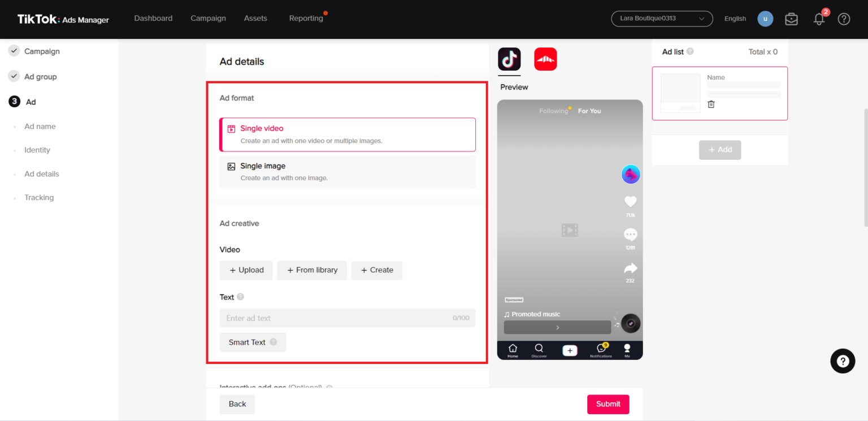Switch to the For You tab
This screenshot has height=421, width=868.
[x=589, y=111]
